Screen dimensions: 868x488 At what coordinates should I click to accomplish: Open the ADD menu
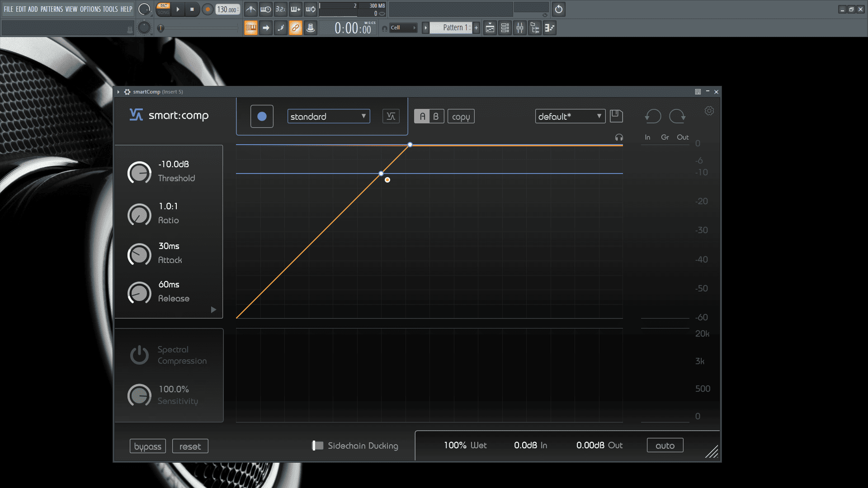click(x=33, y=9)
